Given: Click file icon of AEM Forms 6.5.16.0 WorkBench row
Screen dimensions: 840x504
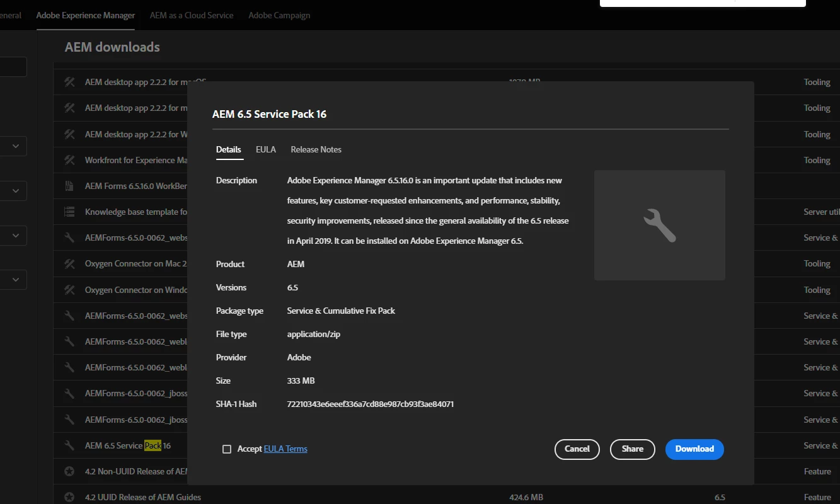Looking at the screenshot, I should [70, 186].
